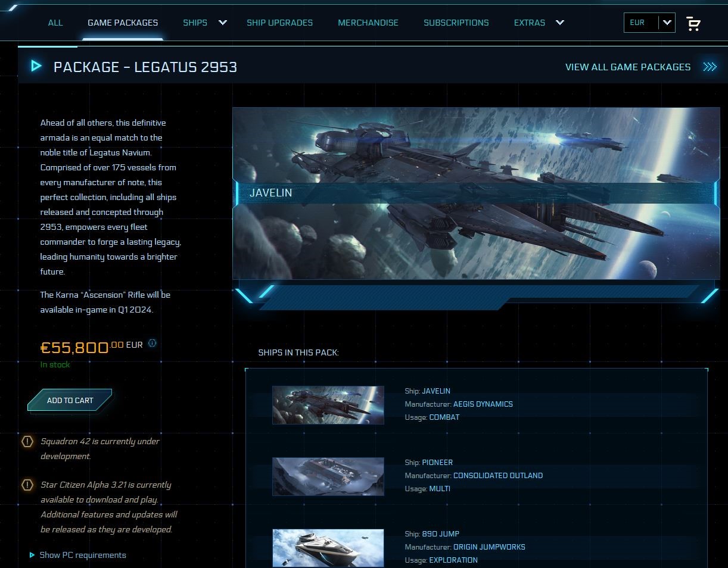The height and width of the screenshot is (568, 728).
Task: Open the Extras tab
Action: coord(530,23)
